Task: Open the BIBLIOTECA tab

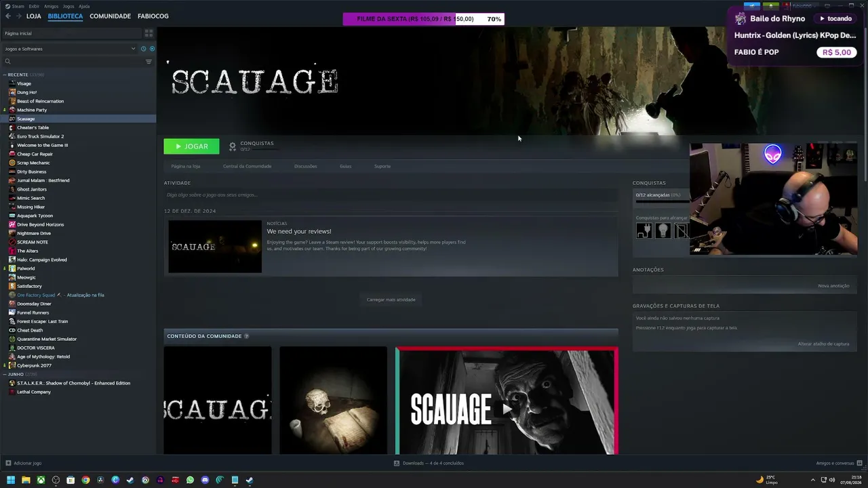Action: click(x=65, y=16)
